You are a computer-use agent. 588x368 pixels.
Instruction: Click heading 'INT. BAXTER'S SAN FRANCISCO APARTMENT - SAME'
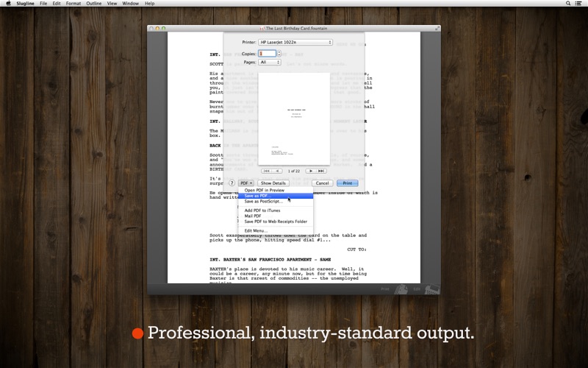tap(270, 260)
